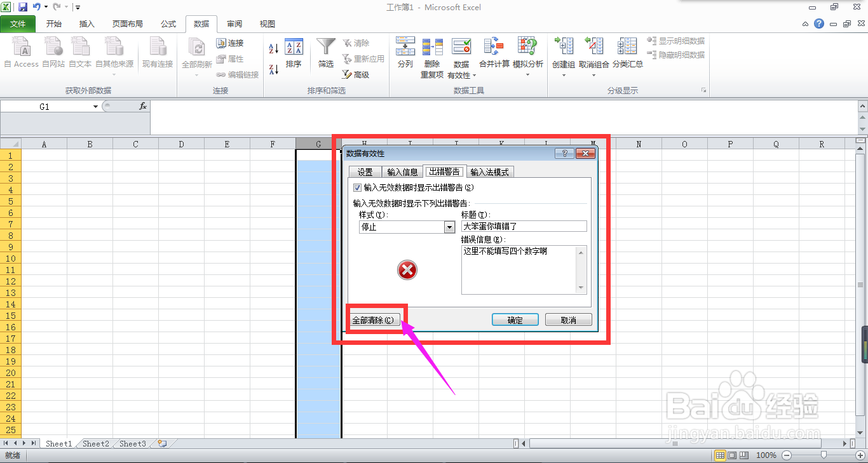Switch to the Sheet2 worksheet

pyautogui.click(x=95, y=443)
